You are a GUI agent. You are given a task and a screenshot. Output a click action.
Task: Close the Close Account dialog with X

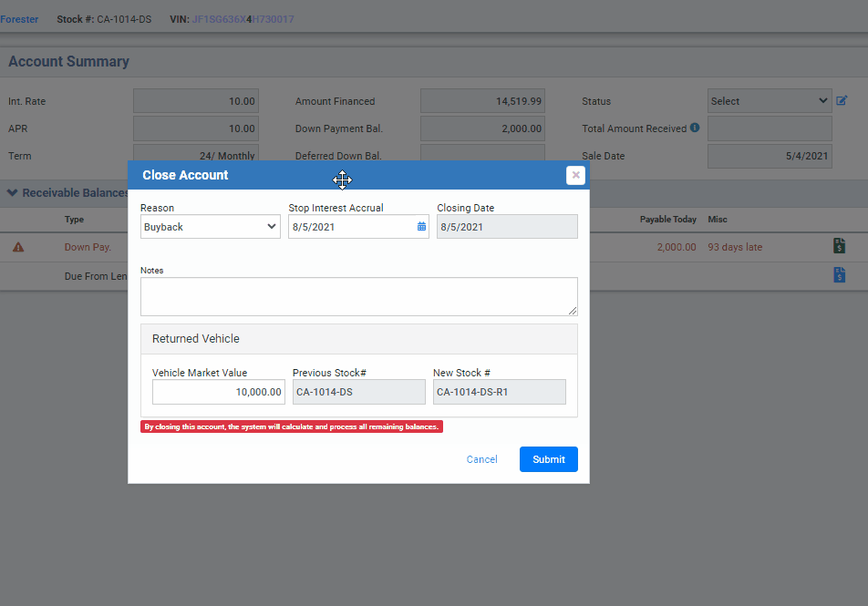[x=575, y=175]
